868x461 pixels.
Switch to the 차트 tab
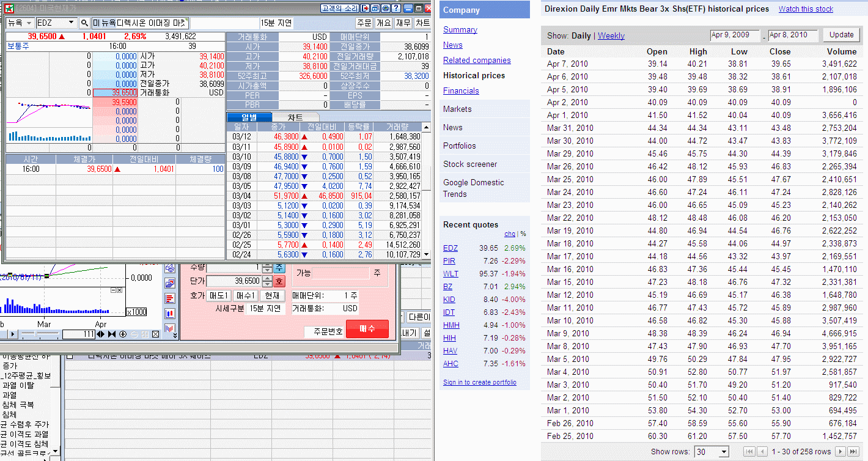pyautogui.click(x=295, y=117)
